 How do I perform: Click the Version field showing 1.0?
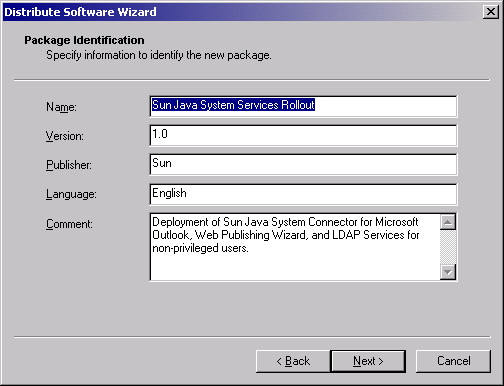pos(303,135)
